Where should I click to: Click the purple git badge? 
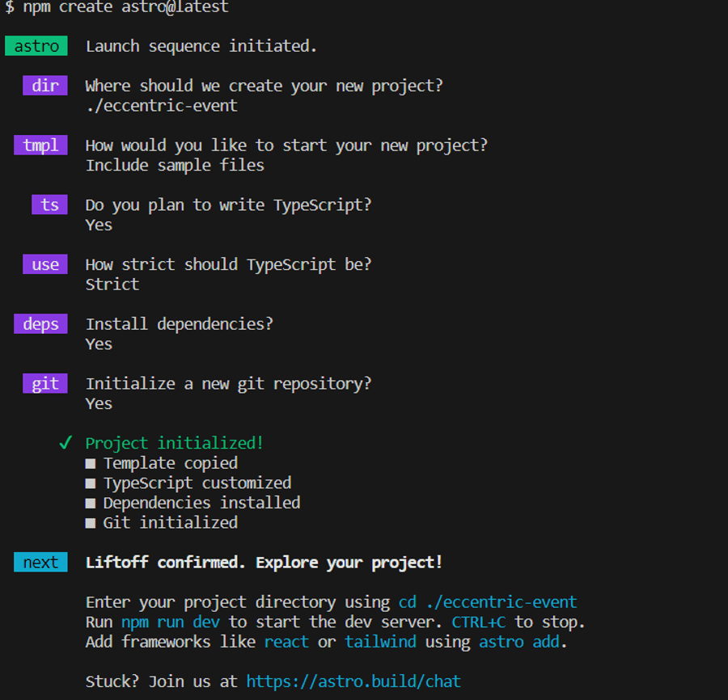[x=45, y=384]
